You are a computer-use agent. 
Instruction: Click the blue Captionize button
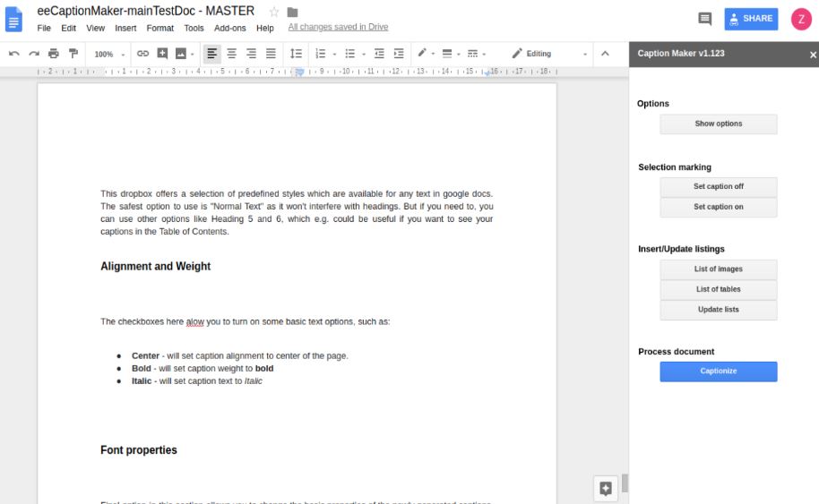click(718, 372)
